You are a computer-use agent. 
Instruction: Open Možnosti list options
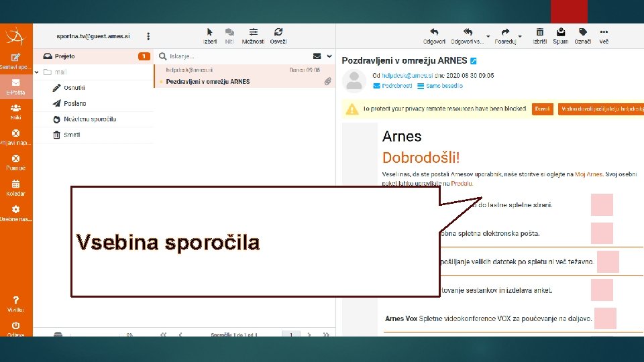coord(253,36)
